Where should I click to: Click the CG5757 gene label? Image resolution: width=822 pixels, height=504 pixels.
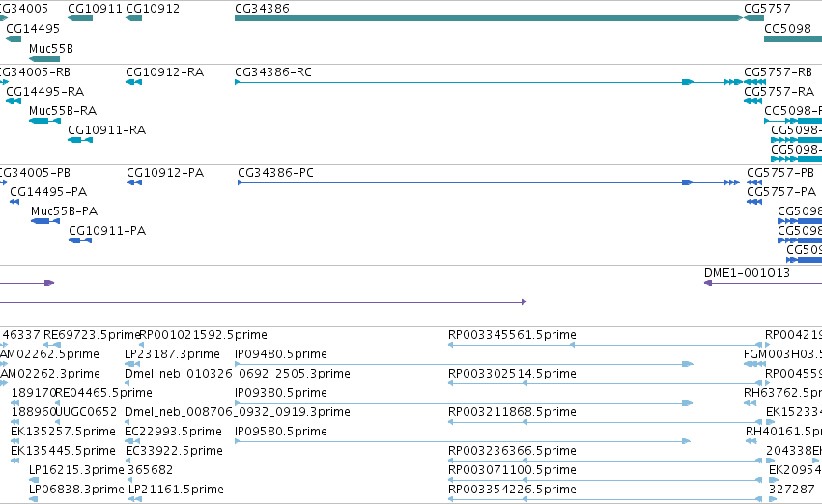click(x=767, y=9)
